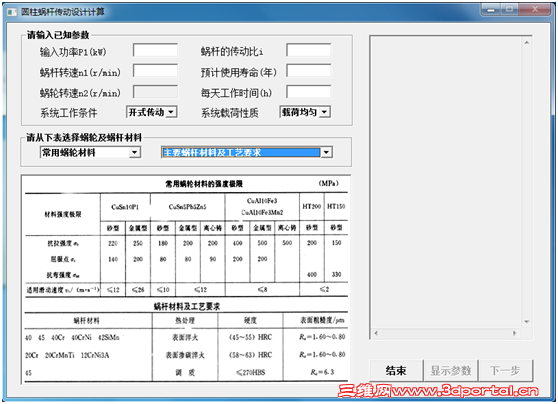Click the 蜗杆的传动比i input field
The image size is (558, 404).
click(309, 50)
